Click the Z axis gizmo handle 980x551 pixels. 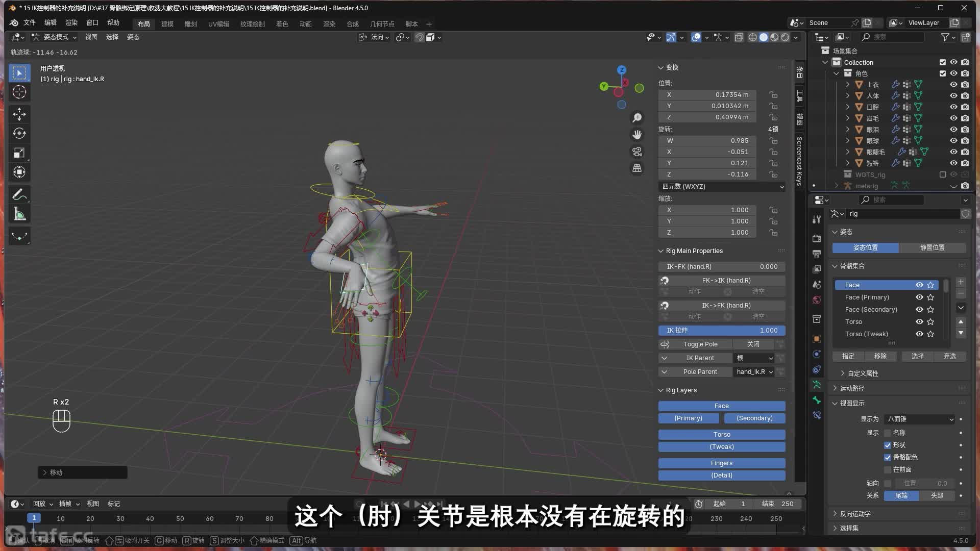tap(622, 70)
